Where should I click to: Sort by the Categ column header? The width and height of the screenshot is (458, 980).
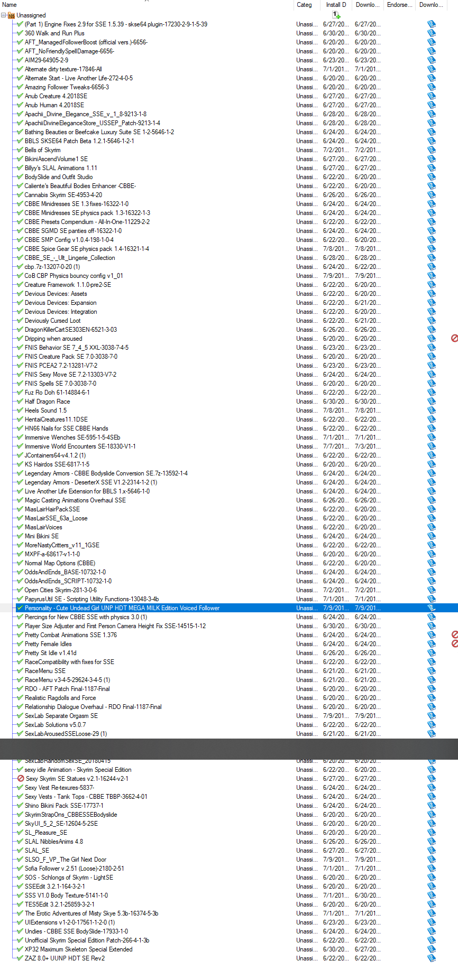tap(307, 5)
